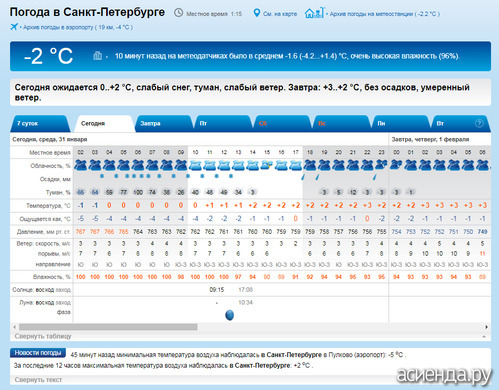Click the pressure value 764
Image resolution: width=499 pixels, height=390 pixels.
(x=138, y=232)
